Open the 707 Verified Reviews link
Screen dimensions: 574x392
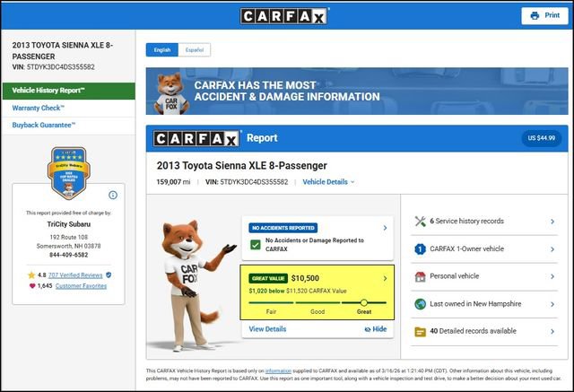click(75, 274)
